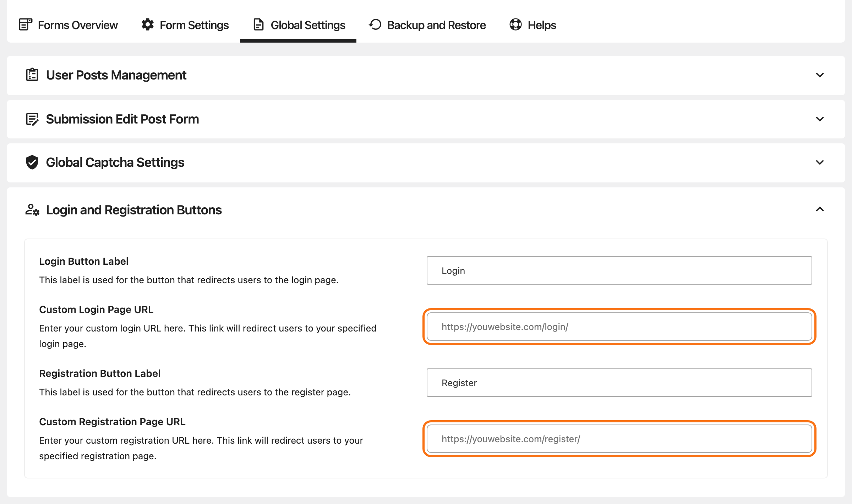
Task: Click the Form Settings gear icon
Action: coord(148,24)
